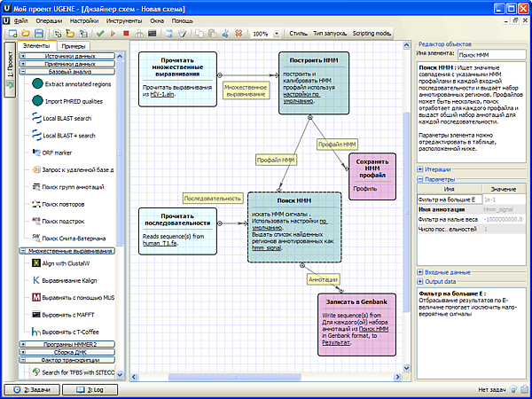Collapse the Параметры section
This screenshot has height=399, width=532.
pos(420,178)
